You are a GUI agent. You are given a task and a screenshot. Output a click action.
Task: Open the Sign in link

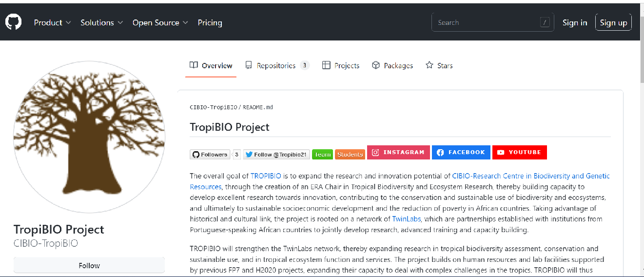(575, 22)
